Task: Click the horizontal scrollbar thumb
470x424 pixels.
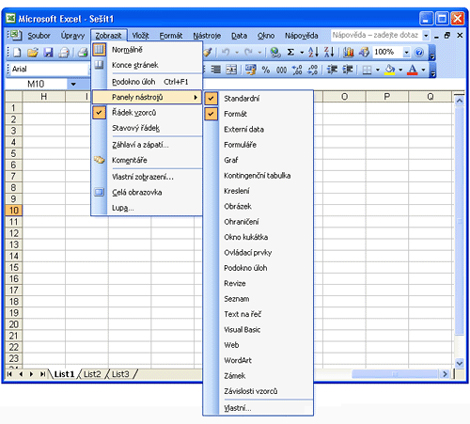Action: point(395,374)
